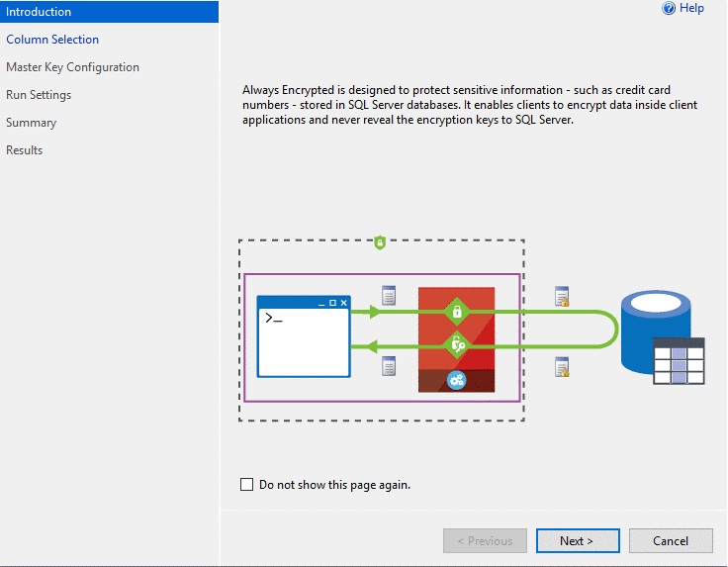Click the lower locked document icon
The height and width of the screenshot is (567, 728).
click(x=562, y=367)
